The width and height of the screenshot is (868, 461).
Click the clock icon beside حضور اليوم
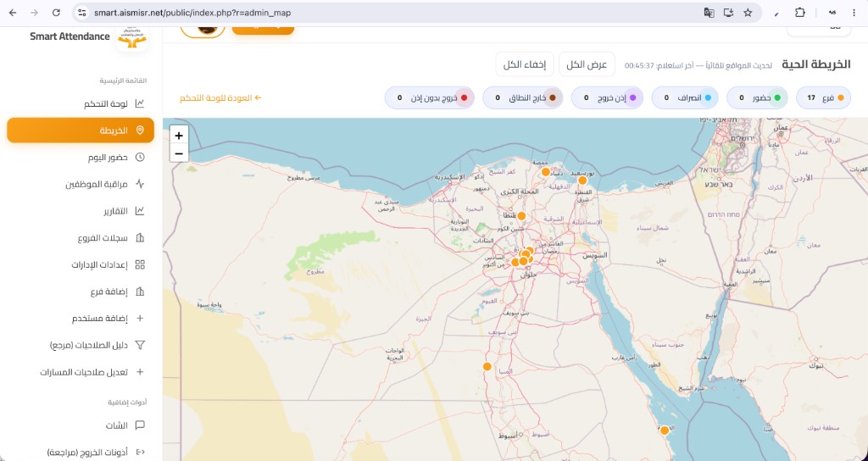click(x=140, y=157)
